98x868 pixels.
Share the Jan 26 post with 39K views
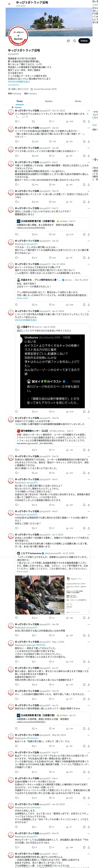pyautogui.click(x=89, y=156)
